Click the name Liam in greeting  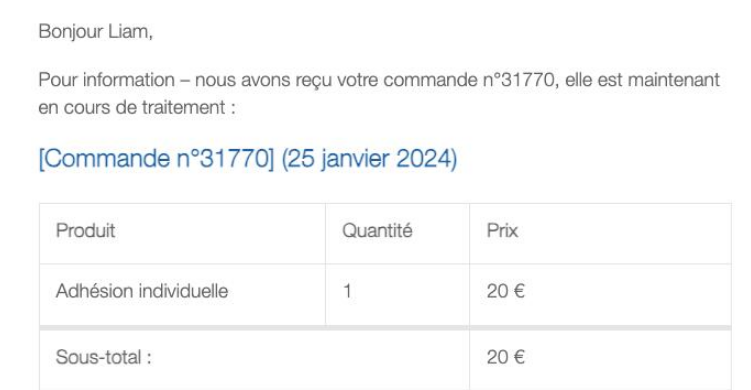pos(130,32)
